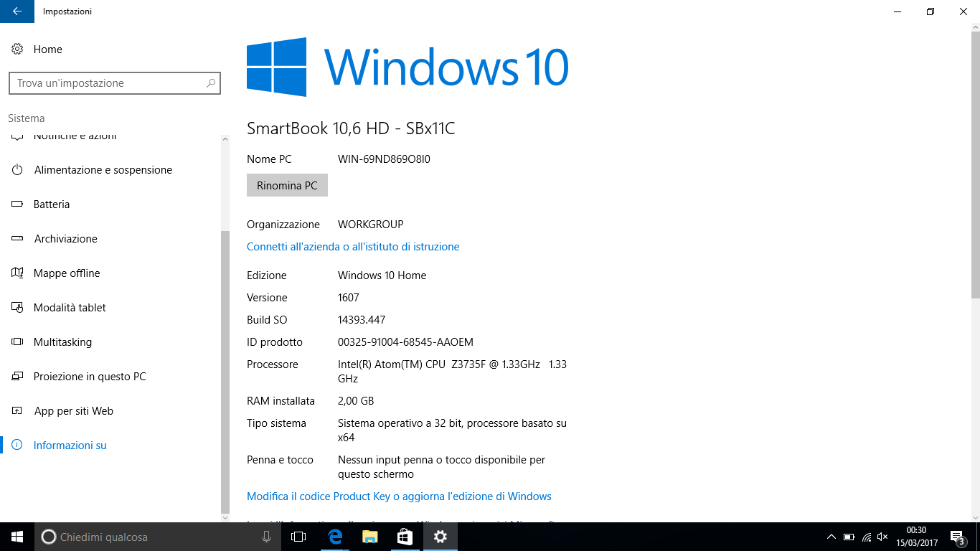Click the RAM value 2,00 GB

(356, 401)
